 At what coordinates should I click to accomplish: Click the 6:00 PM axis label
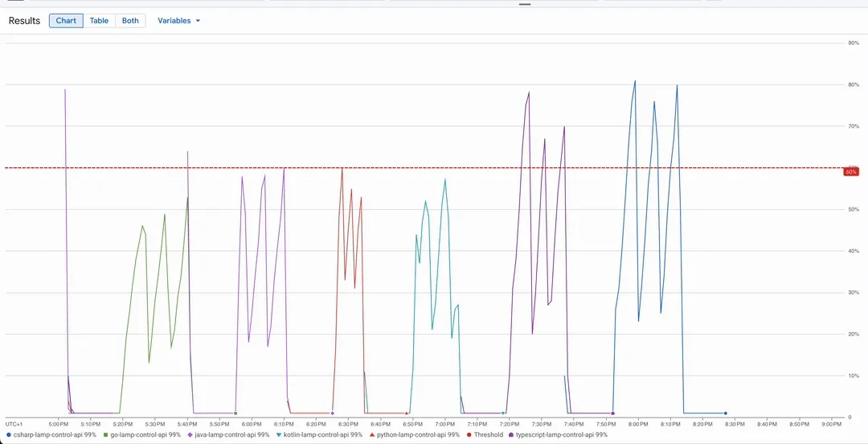pos(252,424)
